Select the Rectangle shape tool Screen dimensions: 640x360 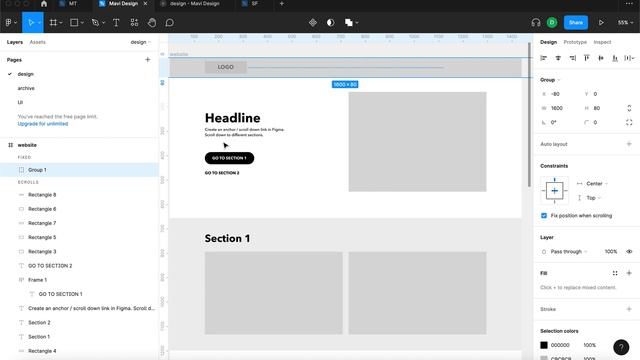(x=74, y=22)
